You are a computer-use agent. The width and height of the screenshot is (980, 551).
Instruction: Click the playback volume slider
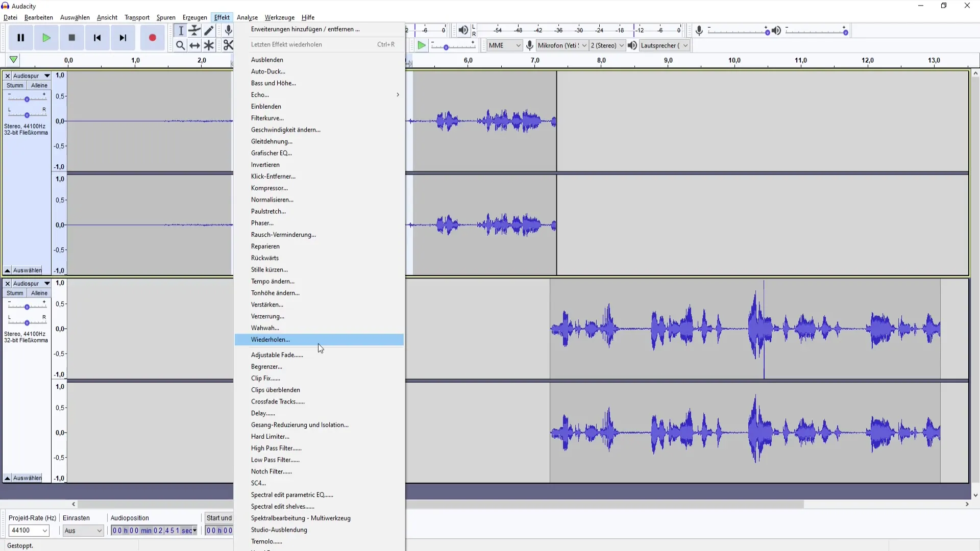point(816,31)
